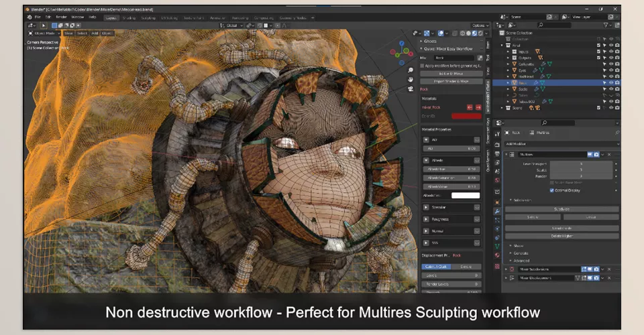Adjust the AO value slider

[451, 149]
